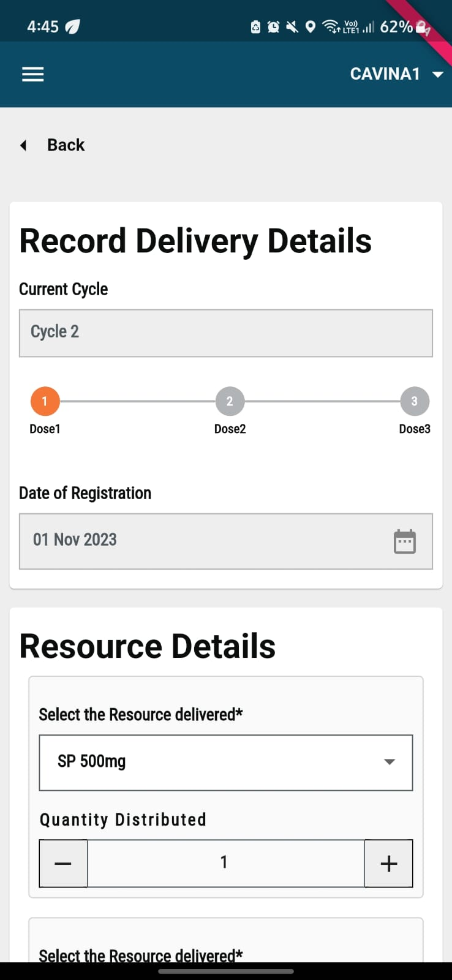The image size is (452, 980).
Task: Tap the Dose3 step label
Action: click(415, 429)
